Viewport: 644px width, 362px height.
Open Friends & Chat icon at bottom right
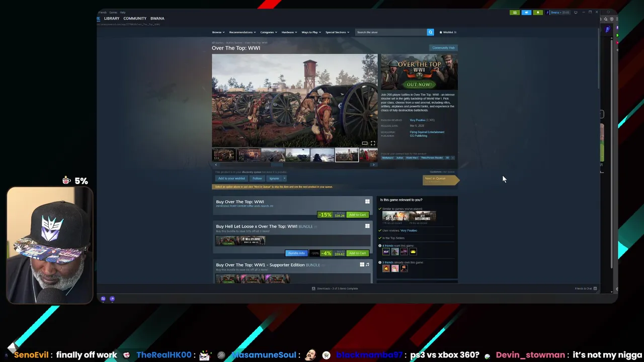click(x=595, y=289)
